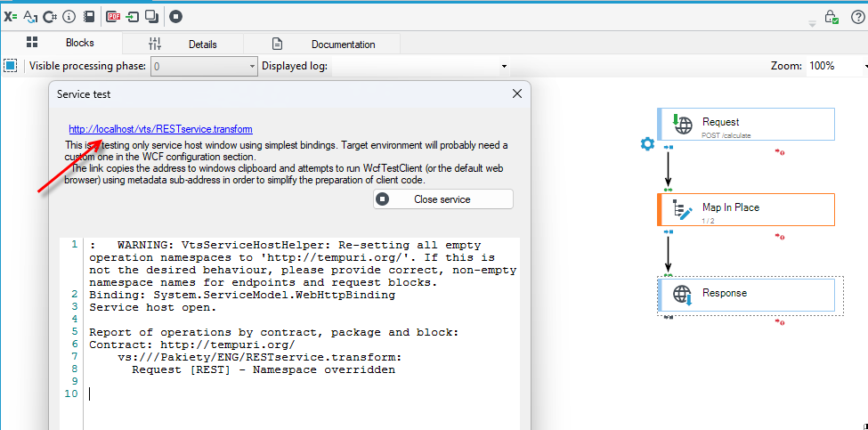Click the 'Binding: System.ServiceModel.WebHttpBinding' line
Viewport: 868px width, 430px height.
[242, 295]
